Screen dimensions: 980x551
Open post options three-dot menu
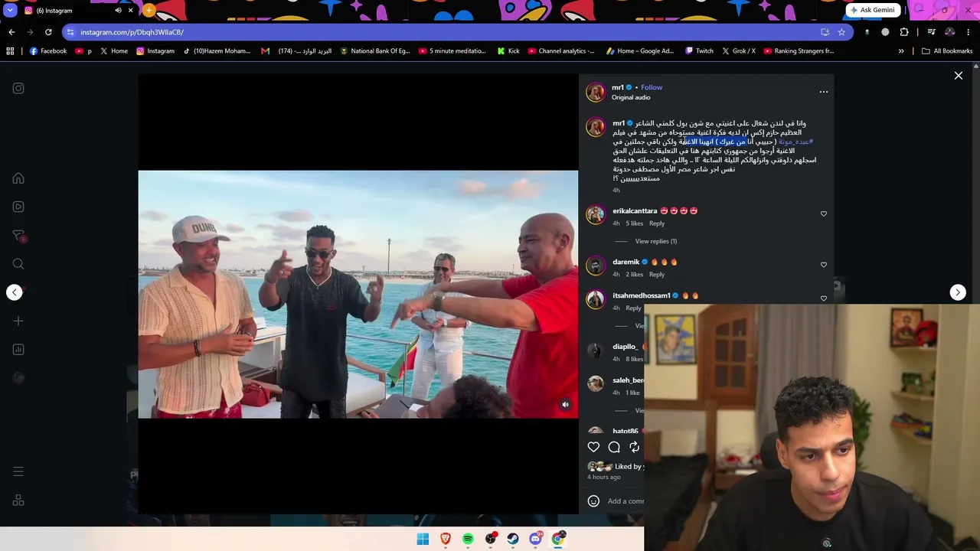(x=824, y=92)
